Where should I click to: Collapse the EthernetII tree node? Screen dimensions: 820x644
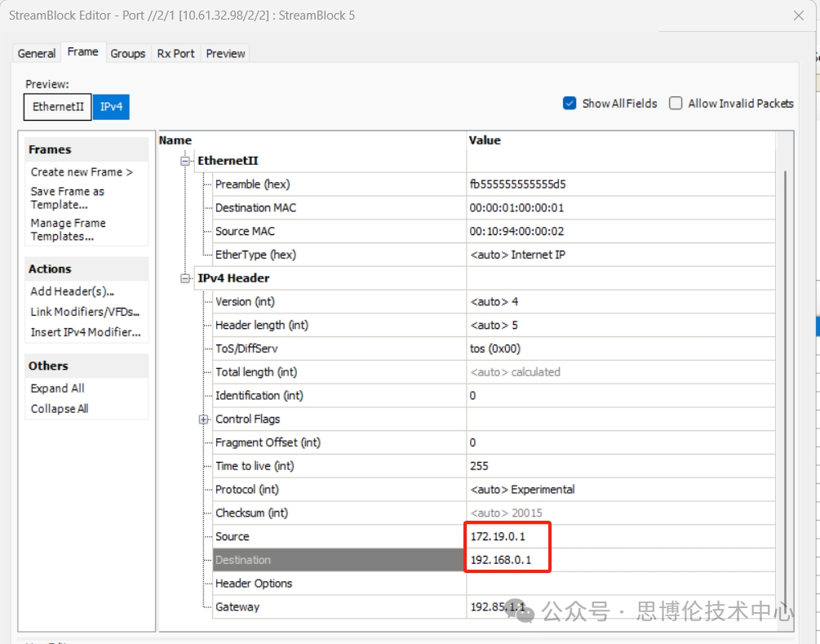pyautogui.click(x=185, y=162)
